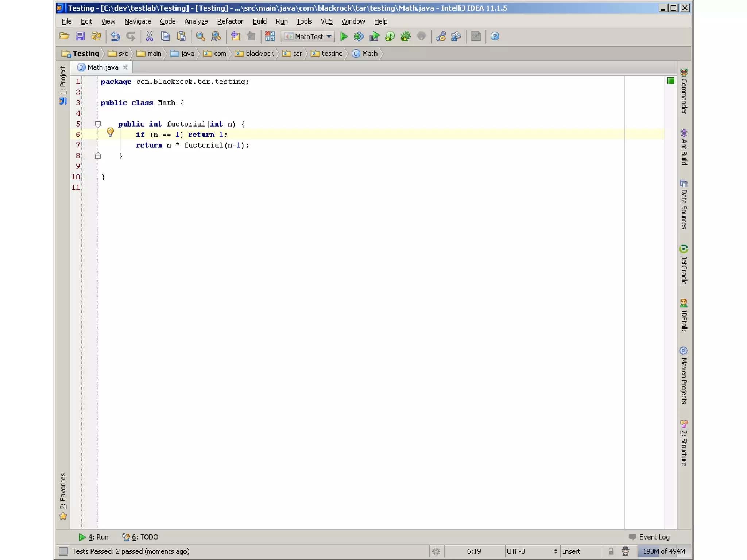Collapse the factorial method fold marker
The image size is (747, 560).
pos(98,124)
